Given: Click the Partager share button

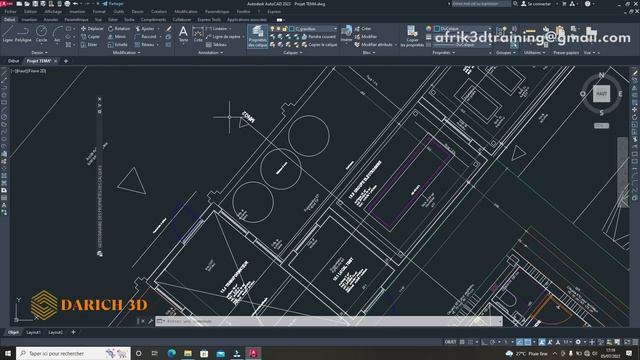Looking at the screenshot, I should point(113,4).
